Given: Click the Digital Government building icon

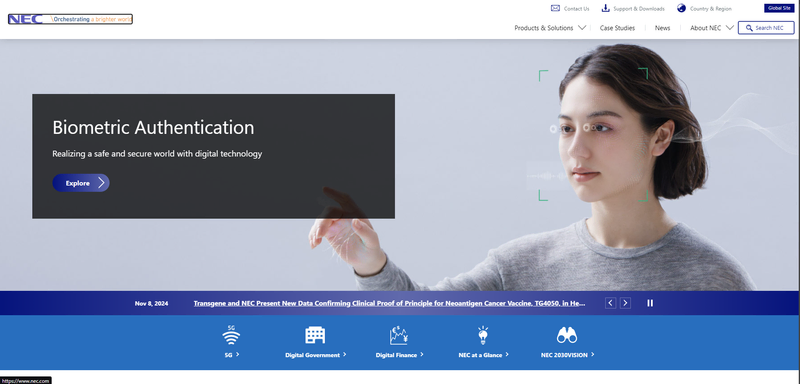Looking at the screenshot, I should tap(315, 335).
